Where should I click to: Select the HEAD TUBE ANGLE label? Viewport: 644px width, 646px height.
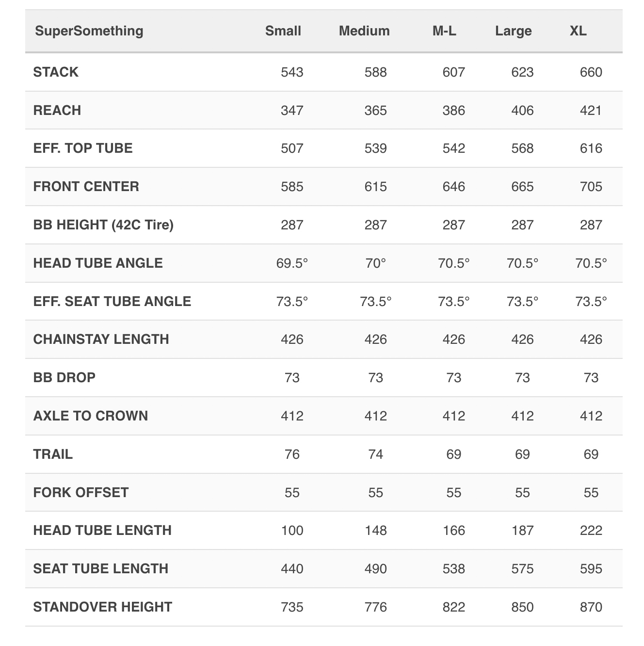(x=98, y=263)
